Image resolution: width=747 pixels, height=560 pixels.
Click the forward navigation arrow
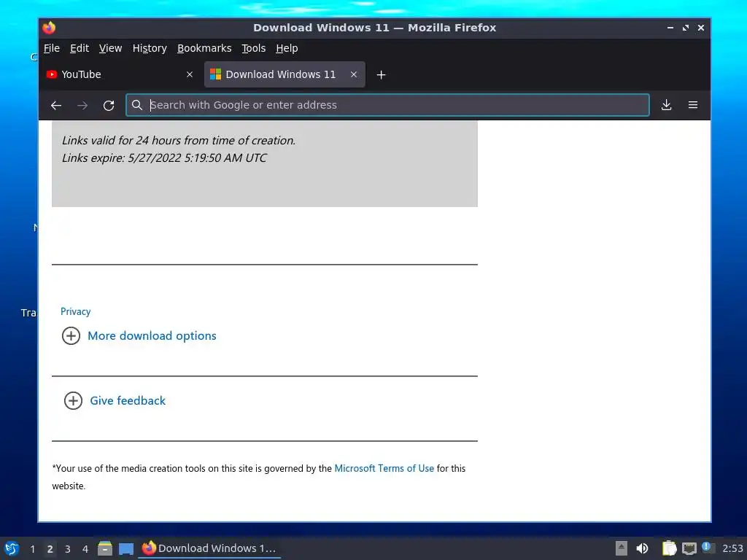pyautogui.click(x=82, y=105)
